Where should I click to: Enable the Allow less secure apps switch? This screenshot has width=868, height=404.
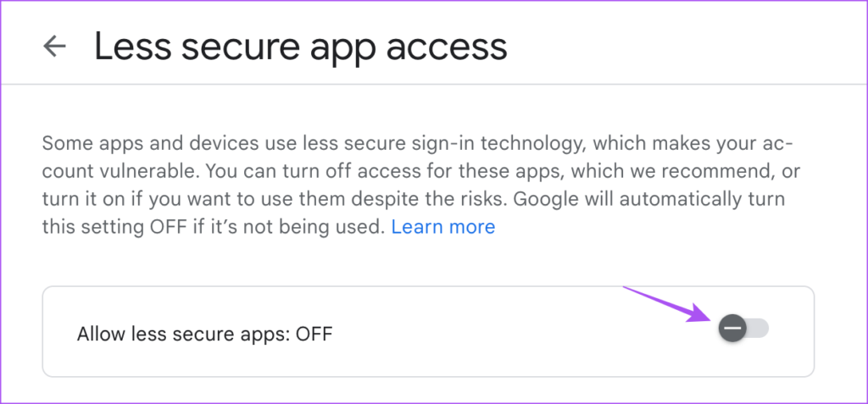click(743, 328)
